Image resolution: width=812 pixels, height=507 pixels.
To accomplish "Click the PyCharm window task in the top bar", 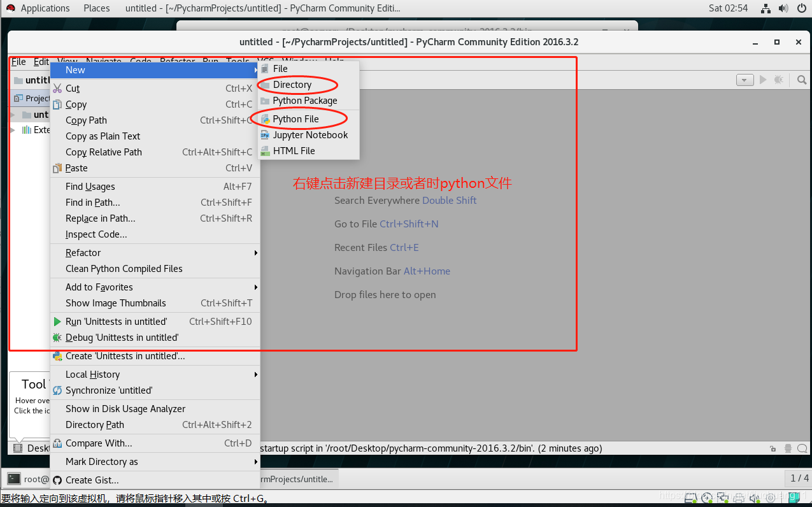I will (x=263, y=8).
